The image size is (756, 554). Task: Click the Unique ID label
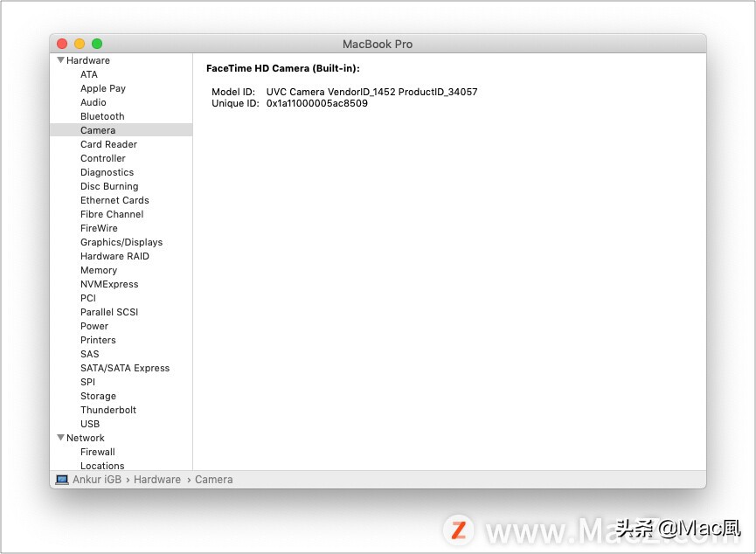235,103
